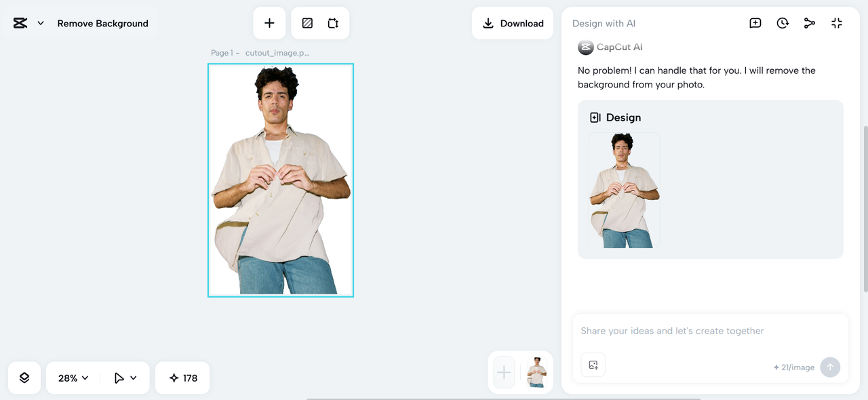Start a new AI chat

755,23
